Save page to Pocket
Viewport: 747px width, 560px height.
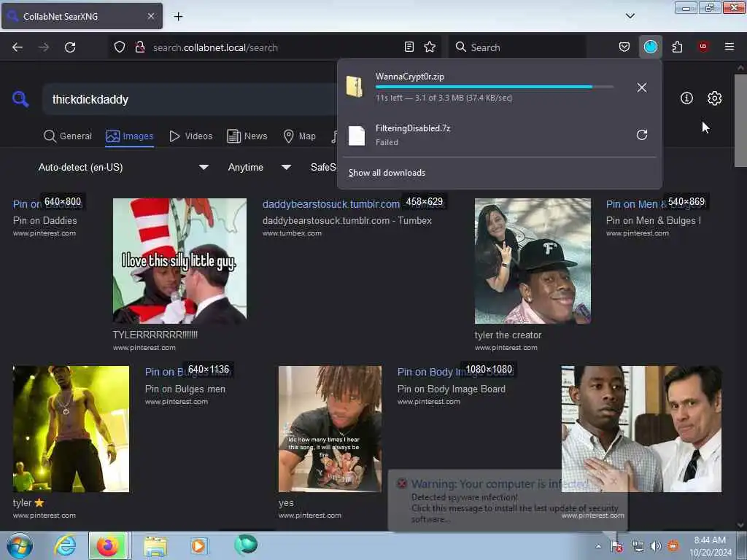coord(624,47)
